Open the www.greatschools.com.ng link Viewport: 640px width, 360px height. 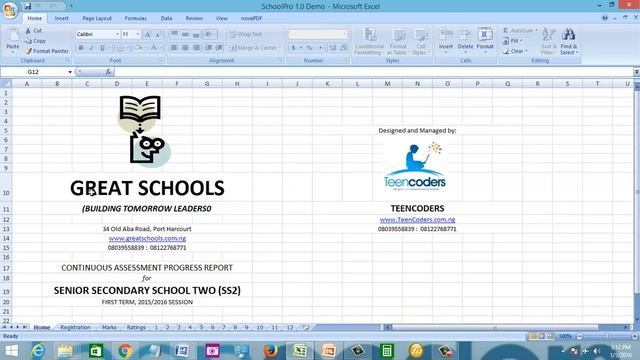[x=147, y=238]
